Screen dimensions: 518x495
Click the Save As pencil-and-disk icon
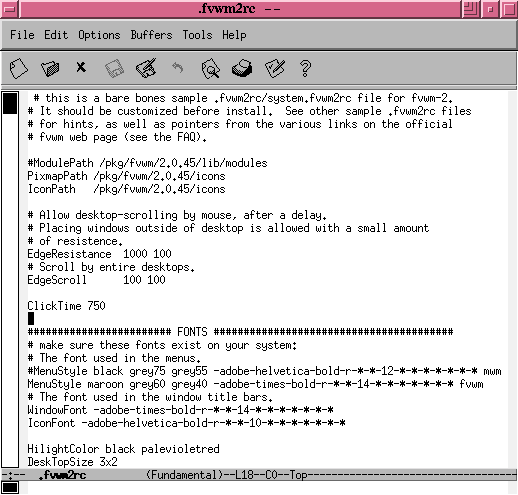click(x=146, y=68)
